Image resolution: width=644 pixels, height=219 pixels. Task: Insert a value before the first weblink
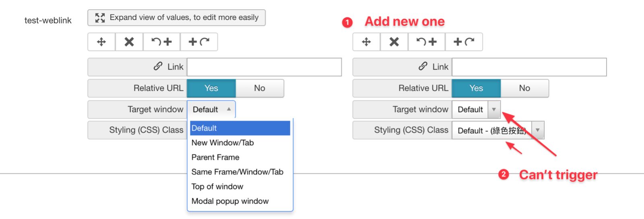point(162,42)
